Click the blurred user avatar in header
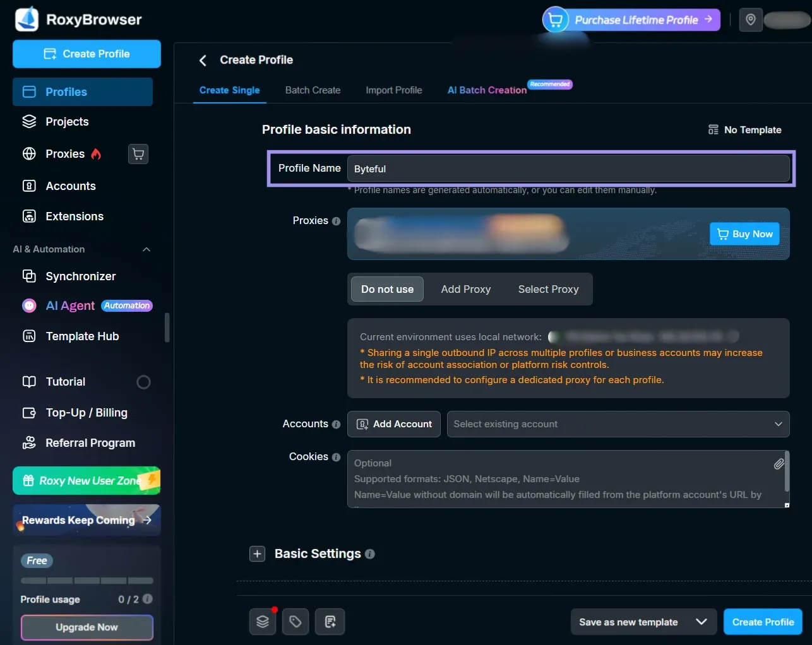The image size is (812, 645). pyautogui.click(x=786, y=20)
